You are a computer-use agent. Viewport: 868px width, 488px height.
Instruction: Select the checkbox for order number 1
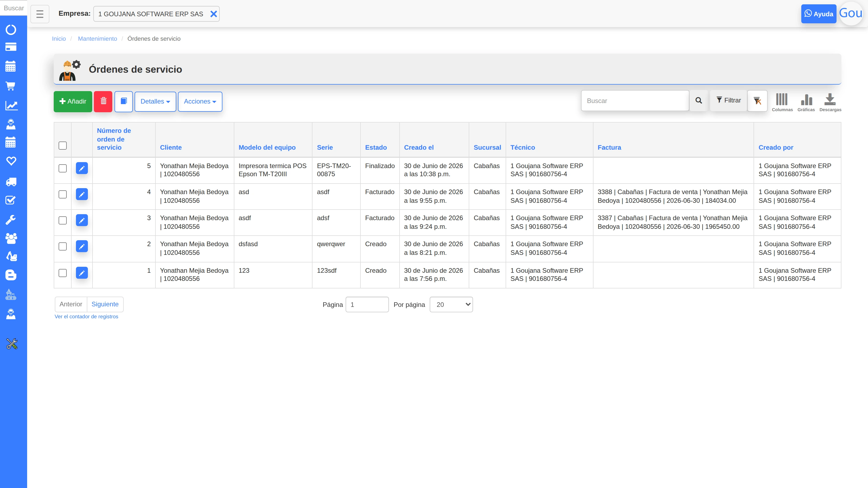click(x=63, y=273)
